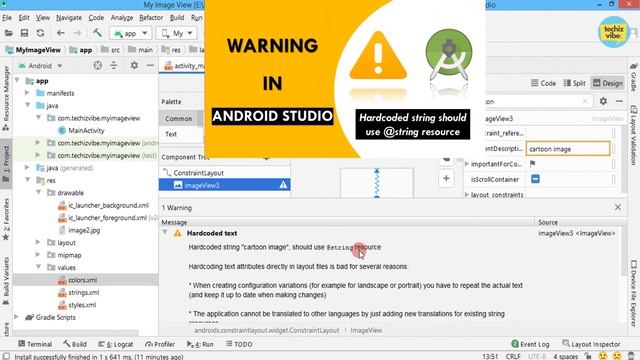The height and width of the screenshot is (360, 640).
Task: Open project folder icon in toolbar
Action: 8,33
